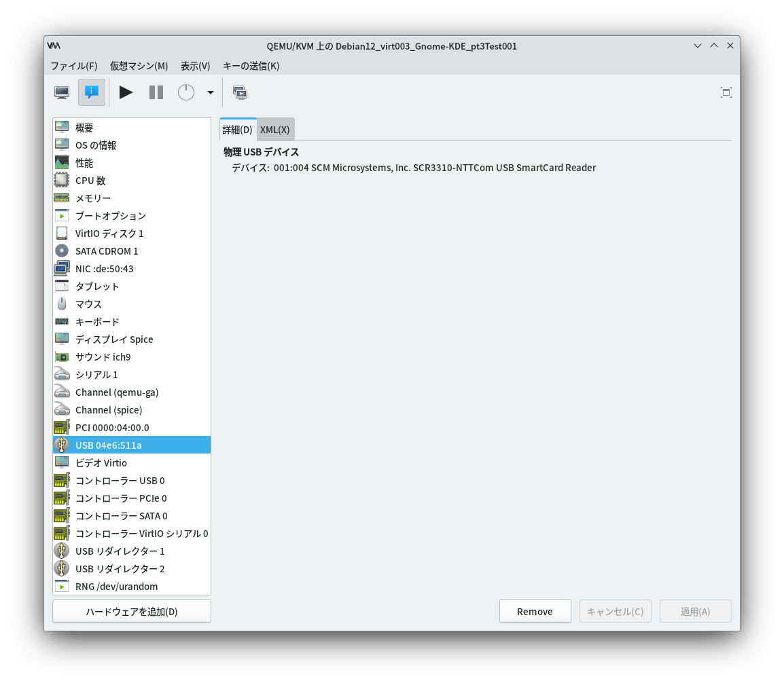
Task: Open the shutdown options dropdown arrow
Action: click(x=211, y=92)
